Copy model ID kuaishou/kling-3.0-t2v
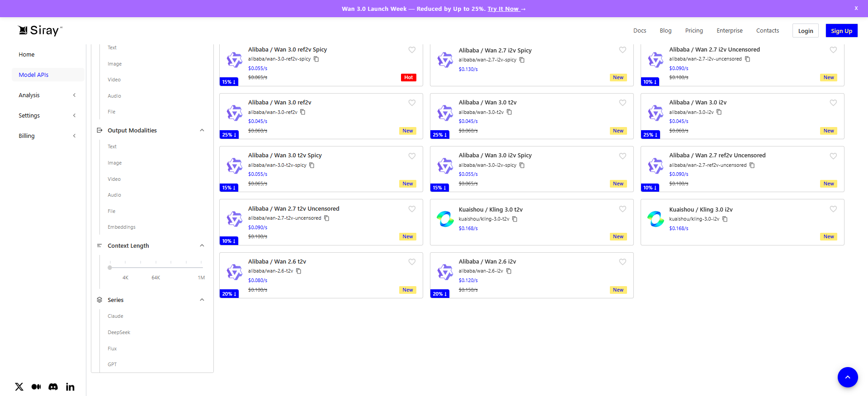 pyautogui.click(x=514, y=219)
